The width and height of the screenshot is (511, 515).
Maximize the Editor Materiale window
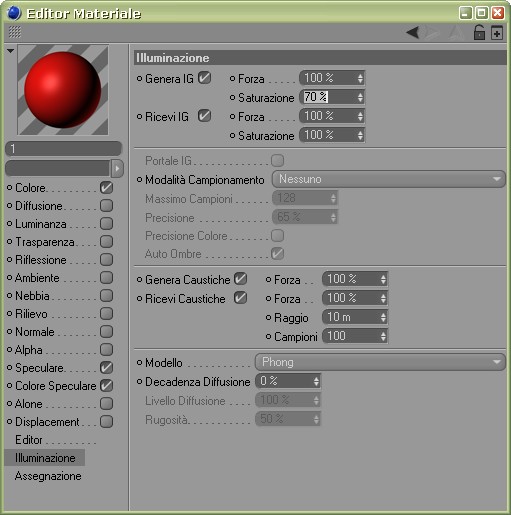pos(481,13)
